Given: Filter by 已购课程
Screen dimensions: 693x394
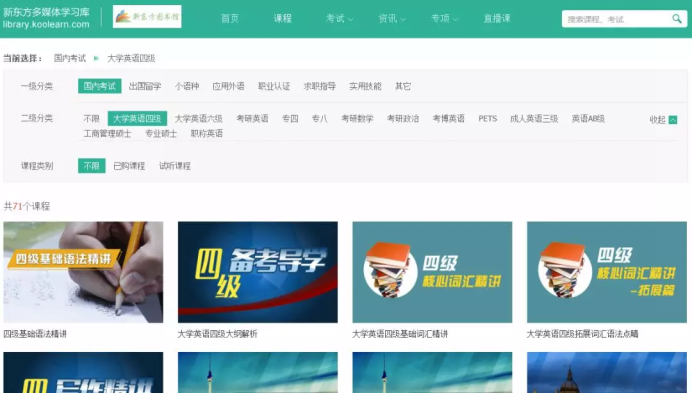Looking at the screenshot, I should tap(129, 166).
